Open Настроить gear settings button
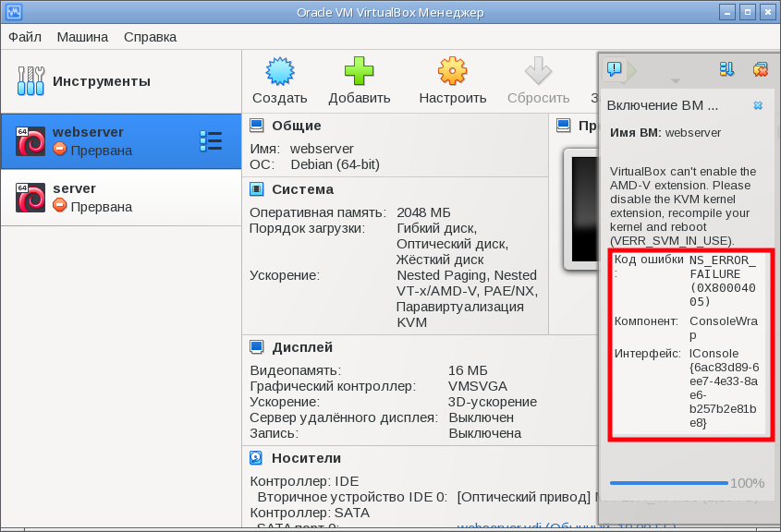781x532 pixels. click(x=452, y=80)
